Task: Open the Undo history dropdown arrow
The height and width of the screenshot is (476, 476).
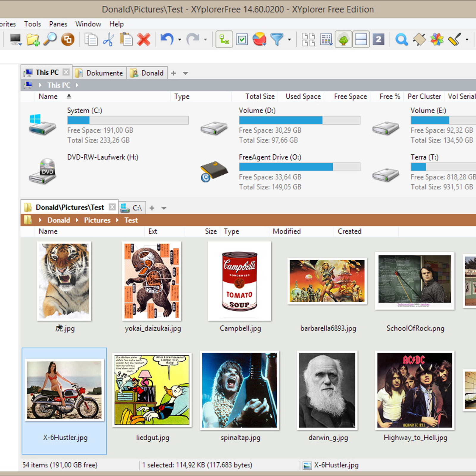Action: click(x=180, y=40)
